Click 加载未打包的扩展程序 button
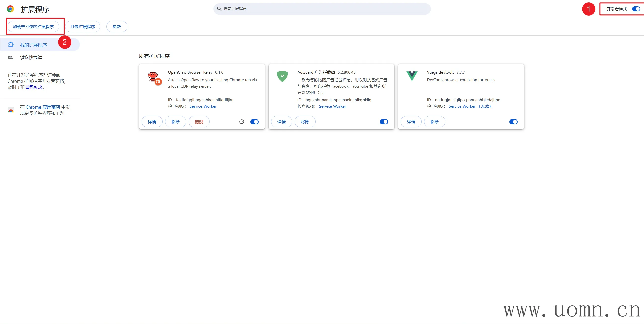644x324 pixels. click(x=33, y=27)
